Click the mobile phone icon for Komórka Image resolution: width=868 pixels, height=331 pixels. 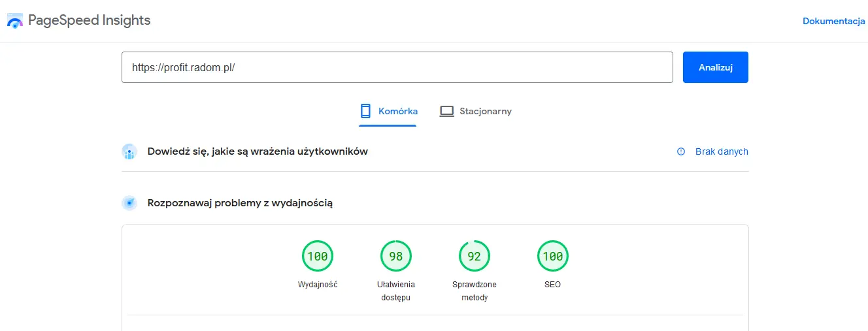point(365,111)
